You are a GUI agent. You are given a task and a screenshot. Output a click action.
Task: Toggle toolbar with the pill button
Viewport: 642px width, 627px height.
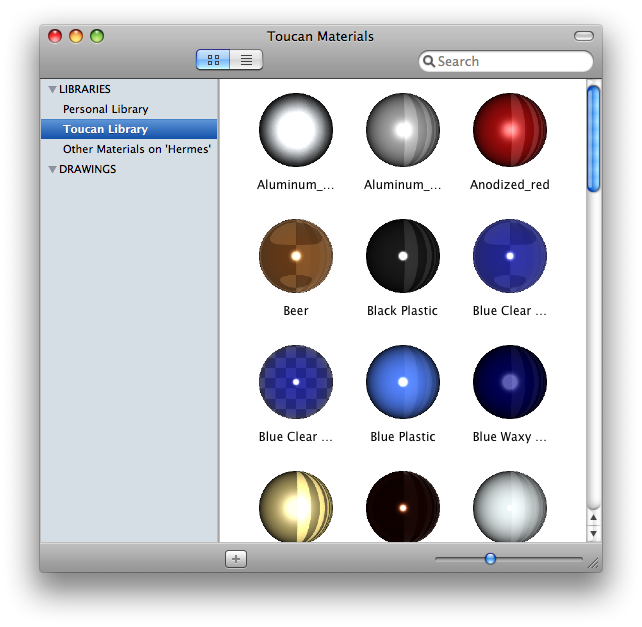tap(583, 36)
